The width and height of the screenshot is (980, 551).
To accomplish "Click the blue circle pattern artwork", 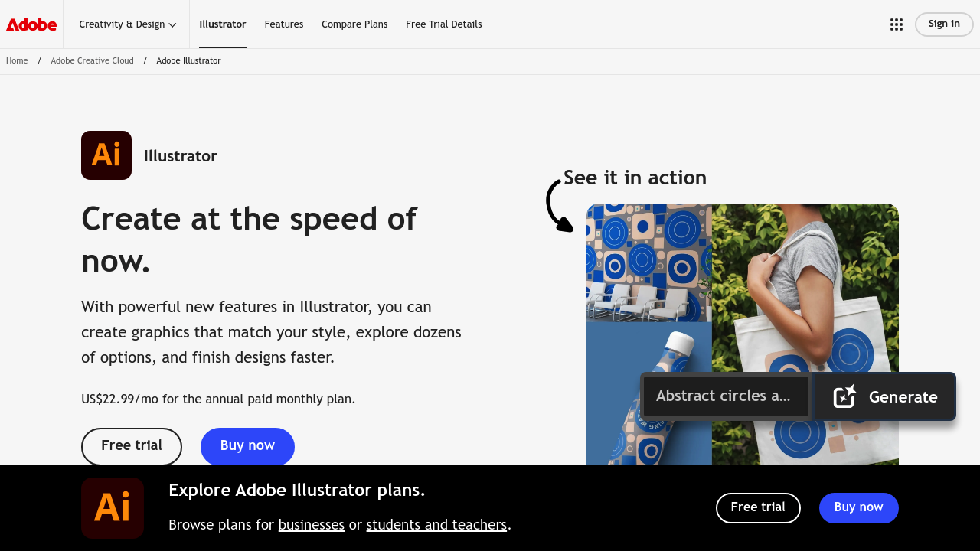I will [648, 262].
